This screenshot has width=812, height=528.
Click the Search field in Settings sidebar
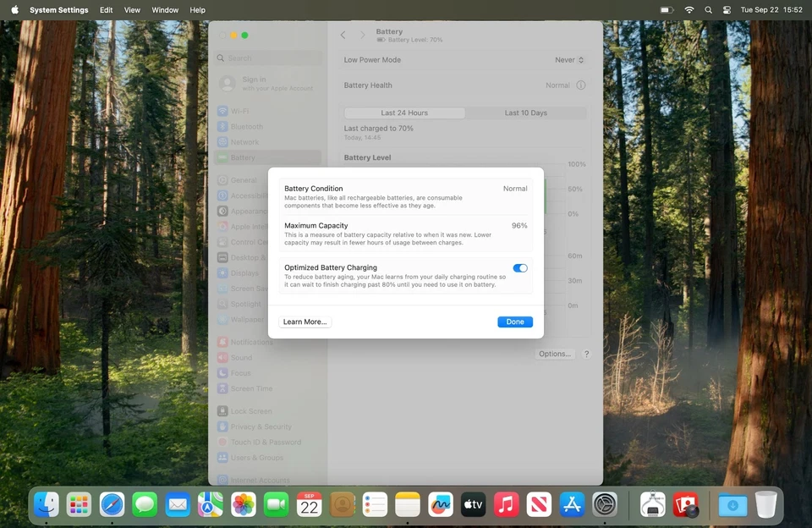click(x=268, y=58)
